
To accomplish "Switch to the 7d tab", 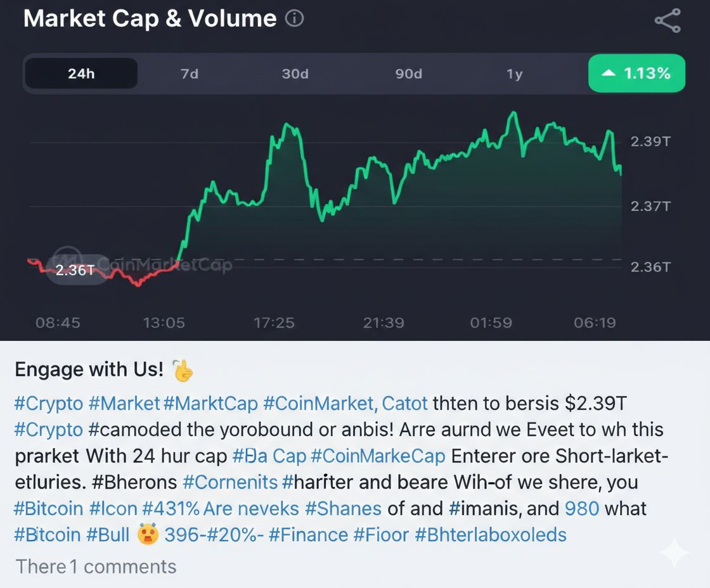I will point(189,73).
